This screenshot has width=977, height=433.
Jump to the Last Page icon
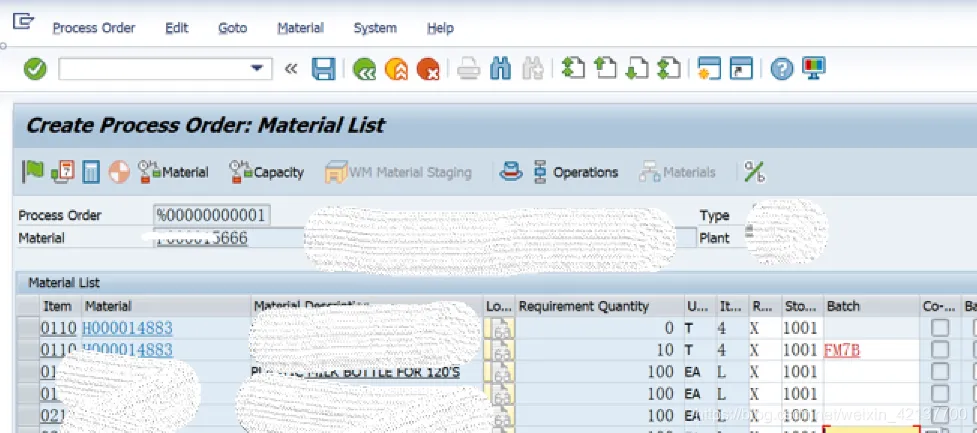[669, 68]
